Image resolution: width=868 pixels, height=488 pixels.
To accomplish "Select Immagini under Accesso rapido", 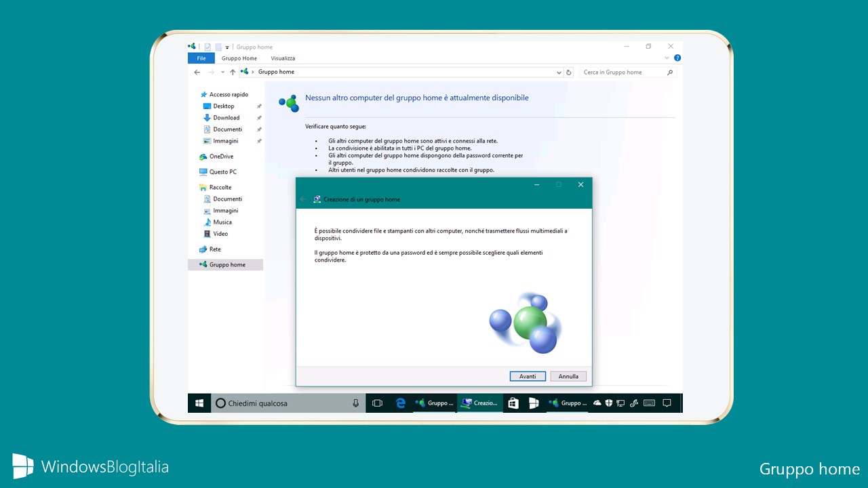I will tap(225, 141).
